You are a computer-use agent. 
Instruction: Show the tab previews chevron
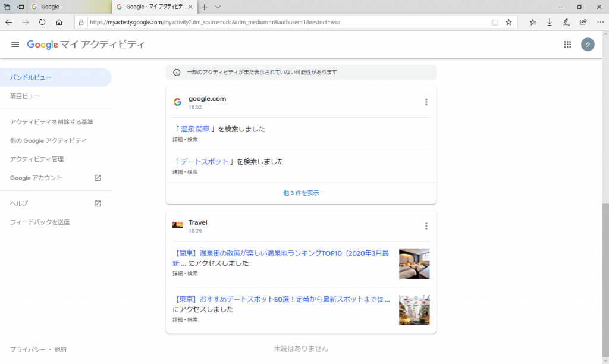pos(218,7)
